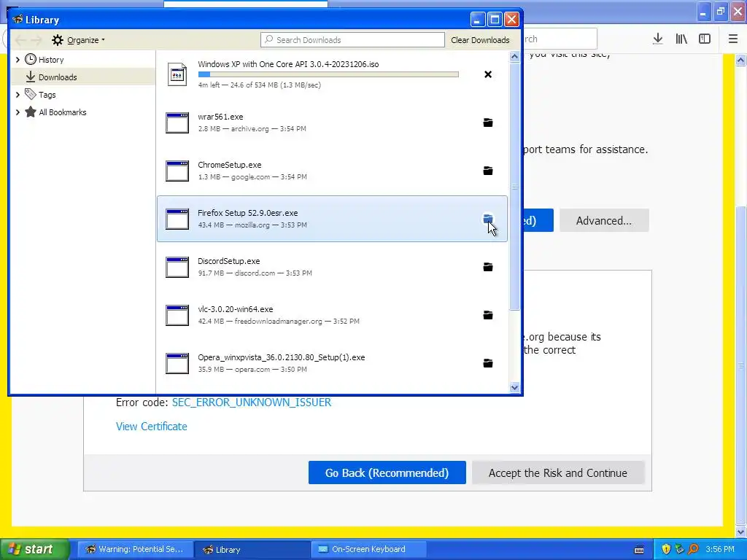Click the Advanced... button
Screen dimensions: 747x560
click(603, 220)
